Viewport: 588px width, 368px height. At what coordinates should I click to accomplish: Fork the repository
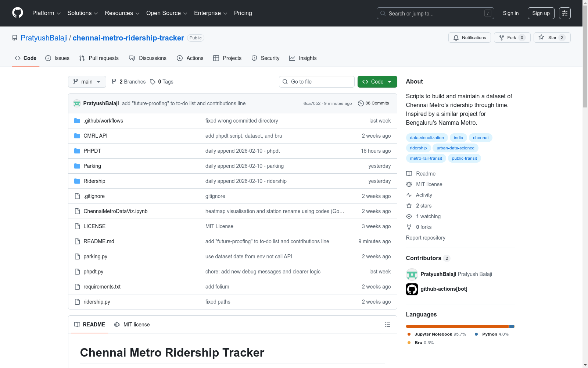pyautogui.click(x=512, y=38)
